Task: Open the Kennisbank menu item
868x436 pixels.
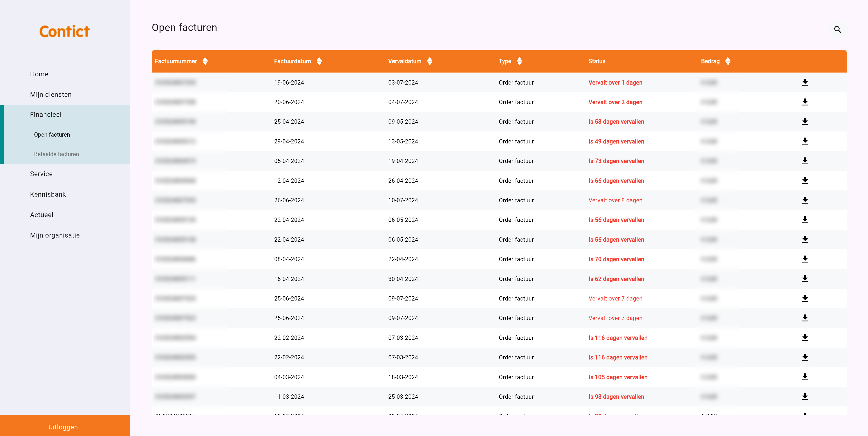Action: 48,194
